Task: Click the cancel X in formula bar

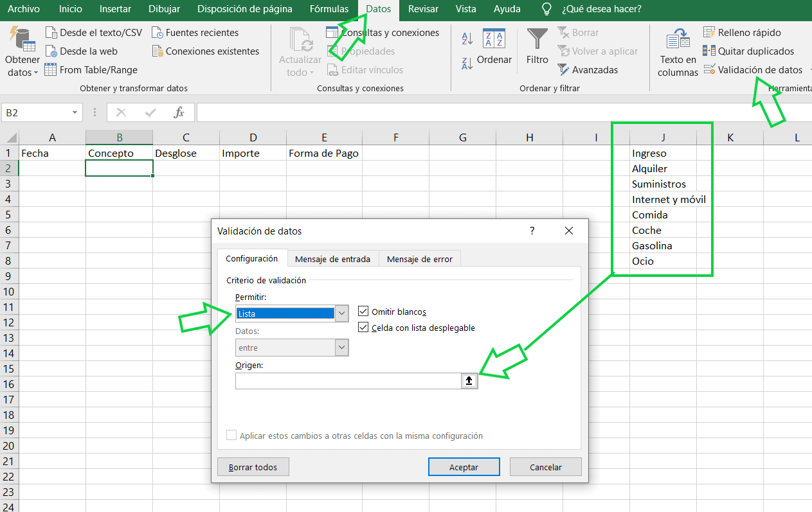Action: point(121,112)
